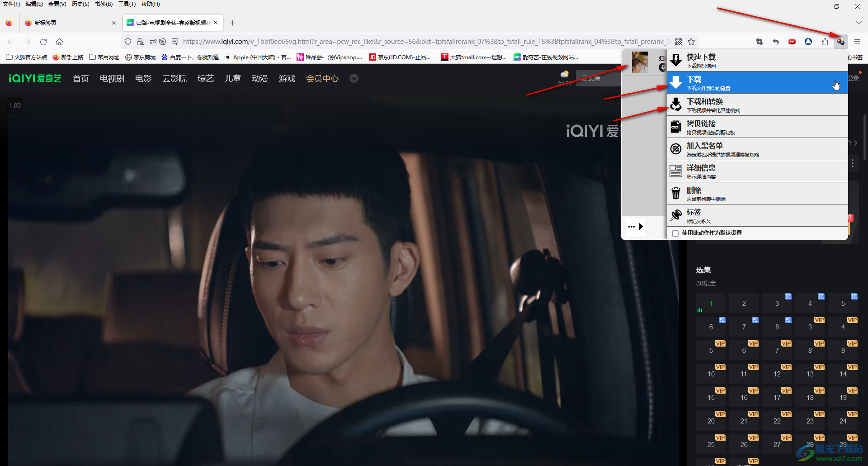Click the three vertical dots beside the popup

pyautogui.click(x=853, y=163)
